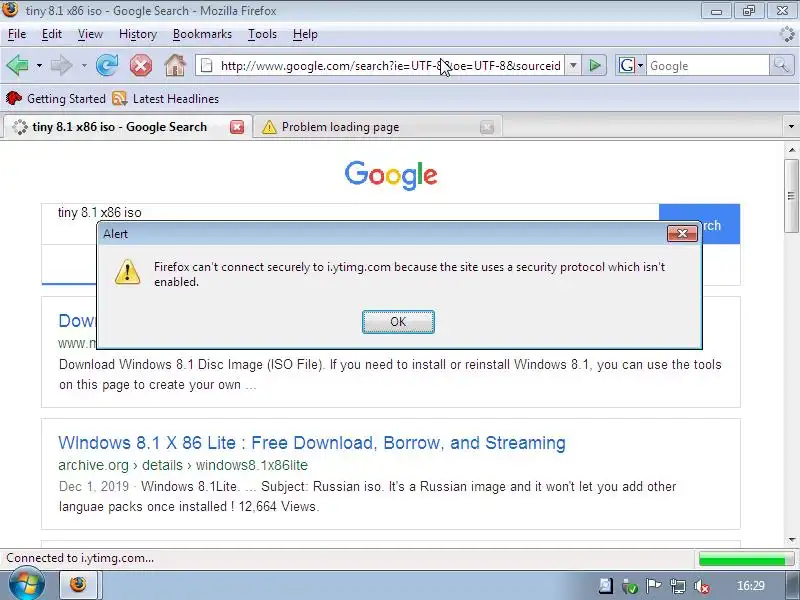Viewport: 800px width, 600px height.
Task: Open the Forward history dropdown arrow
Action: pos(84,66)
